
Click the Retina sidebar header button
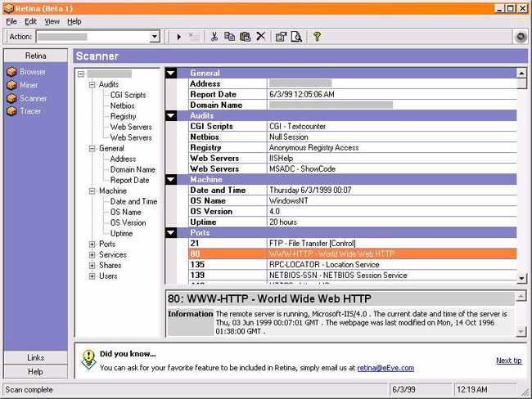pyautogui.click(x=36, y=56)
